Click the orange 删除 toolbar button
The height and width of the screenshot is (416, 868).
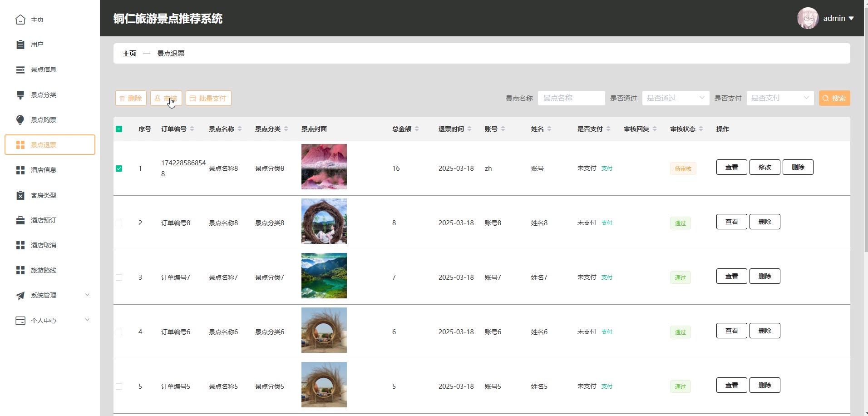131,98
